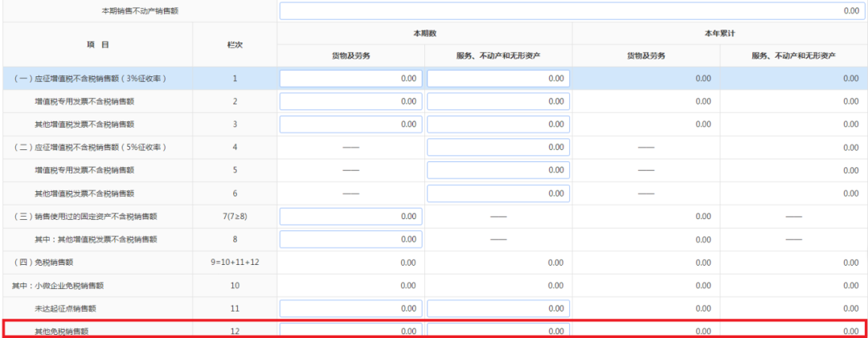Click row 1 货物及劳务 current-period input
Image resolution: width=868 pixels, height=338 pixels.
pyautogui.click(x=351, y=79)
